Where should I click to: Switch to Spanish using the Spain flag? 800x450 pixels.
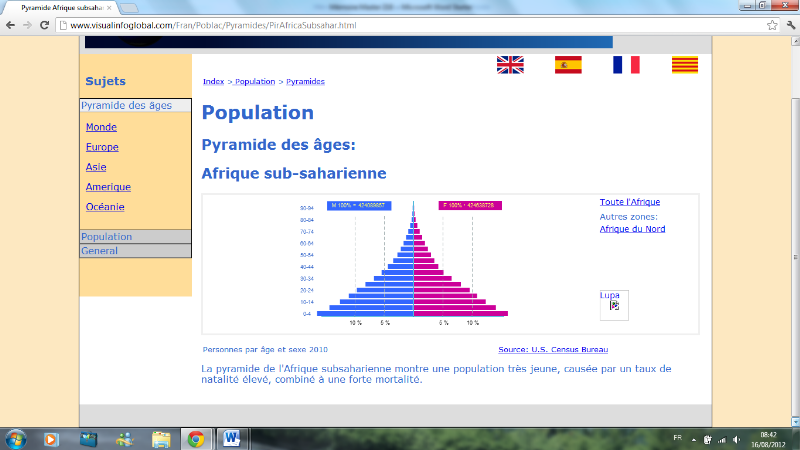(x=568, y=65)
